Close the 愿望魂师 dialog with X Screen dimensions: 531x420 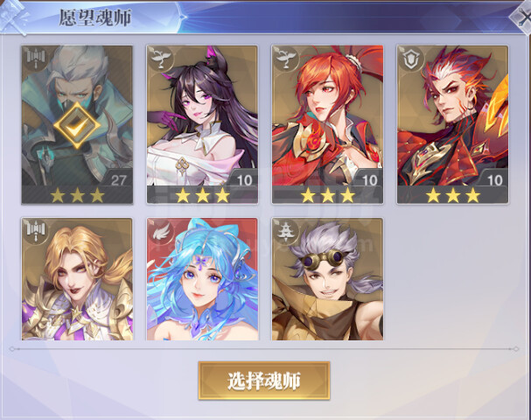[522, 17]
